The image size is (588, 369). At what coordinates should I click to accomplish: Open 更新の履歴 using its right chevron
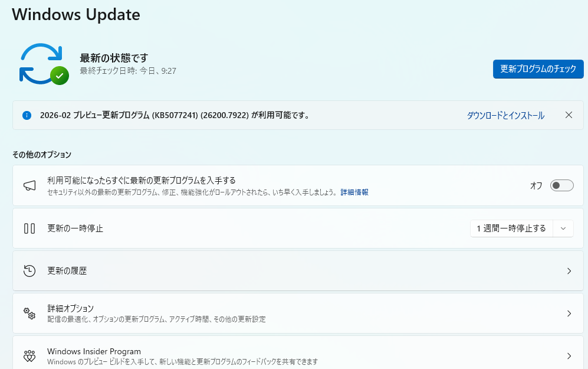(x=569, y=271)
